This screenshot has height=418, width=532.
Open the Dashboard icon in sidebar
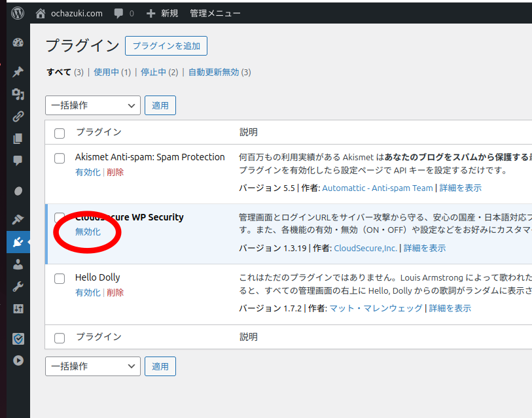18,43
